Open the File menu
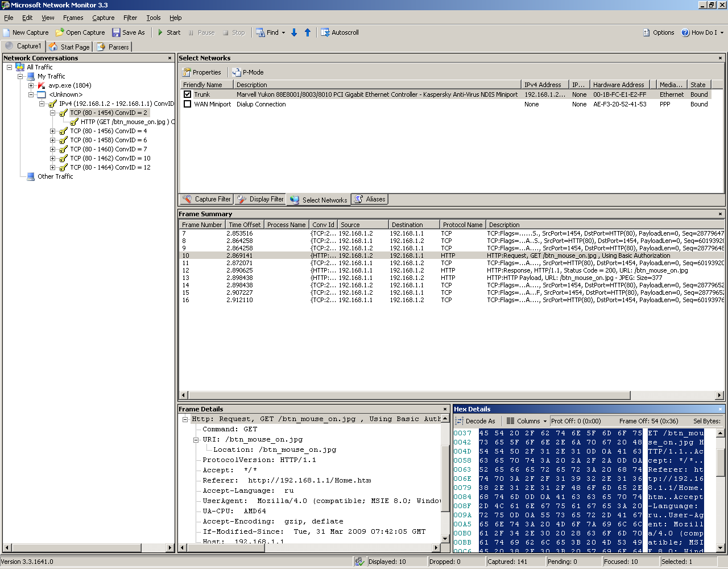The height and width of the screenshot is (569, 728). tap(9, 18)
